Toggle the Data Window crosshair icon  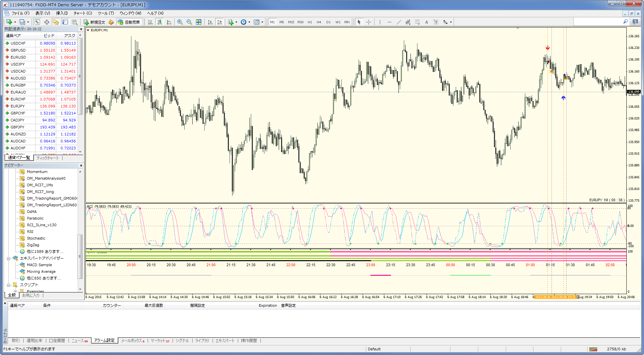47,22
